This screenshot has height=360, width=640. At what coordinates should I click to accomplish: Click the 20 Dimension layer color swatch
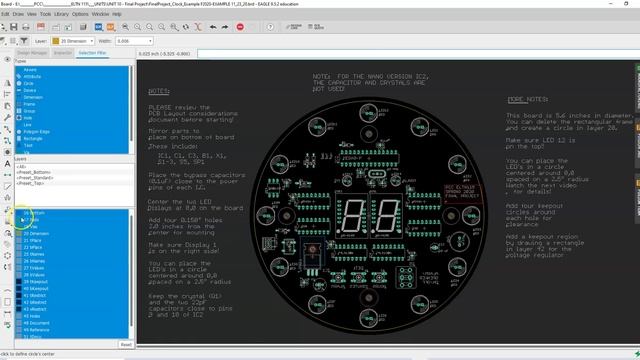point(19,233)
